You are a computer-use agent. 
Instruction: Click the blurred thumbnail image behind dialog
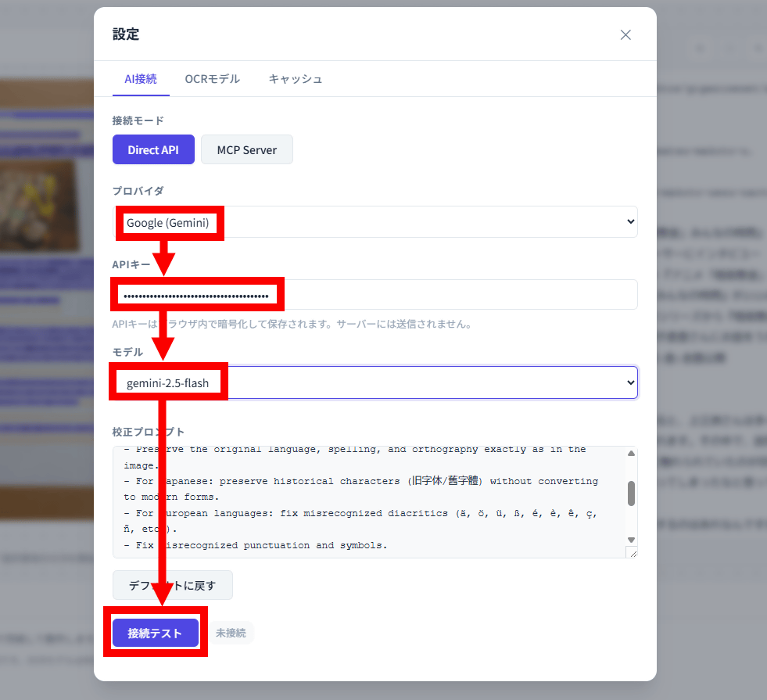tap(39, 206)
